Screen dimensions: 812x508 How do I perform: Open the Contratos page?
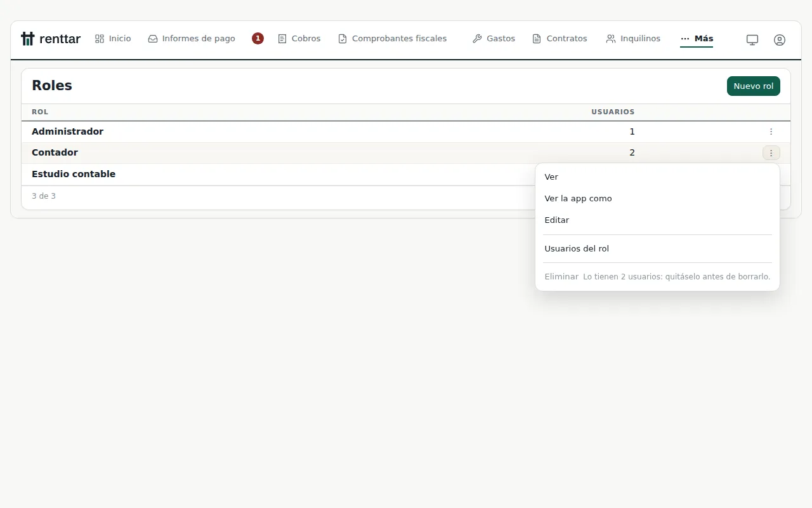pos(560,39)
